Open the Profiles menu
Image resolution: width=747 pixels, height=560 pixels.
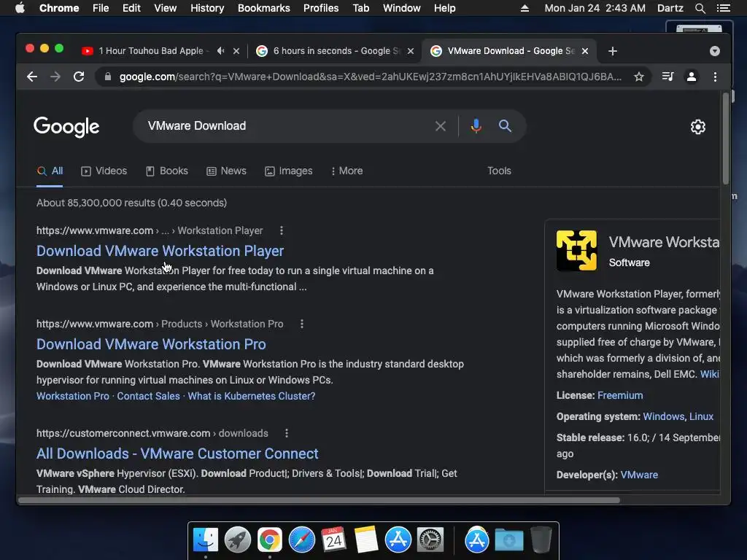pyautogui.click(x=321, y=8)
